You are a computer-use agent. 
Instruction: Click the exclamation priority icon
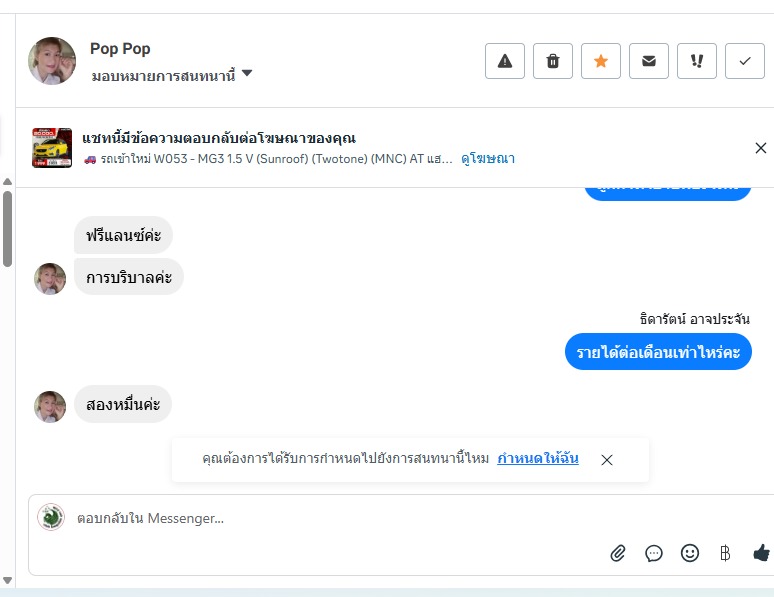[697, 61]
